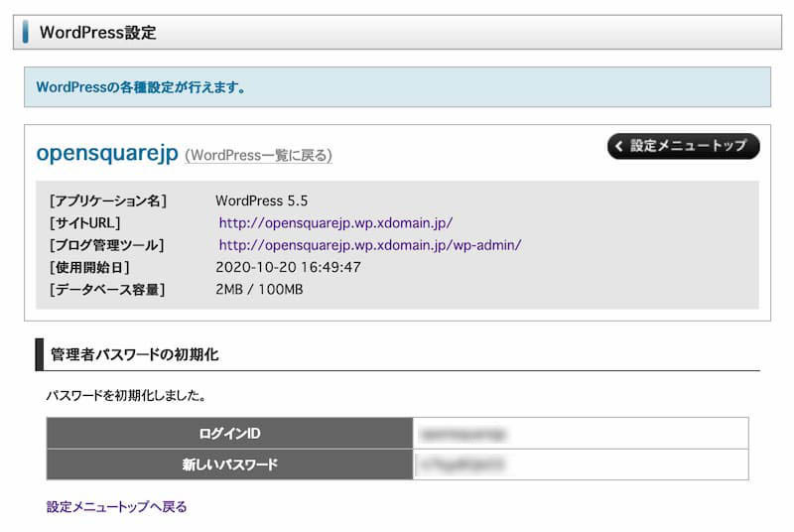This screenshot has height=532, width=794.
Task: Click the WordPress設定 page title
Action: (97, 32)
